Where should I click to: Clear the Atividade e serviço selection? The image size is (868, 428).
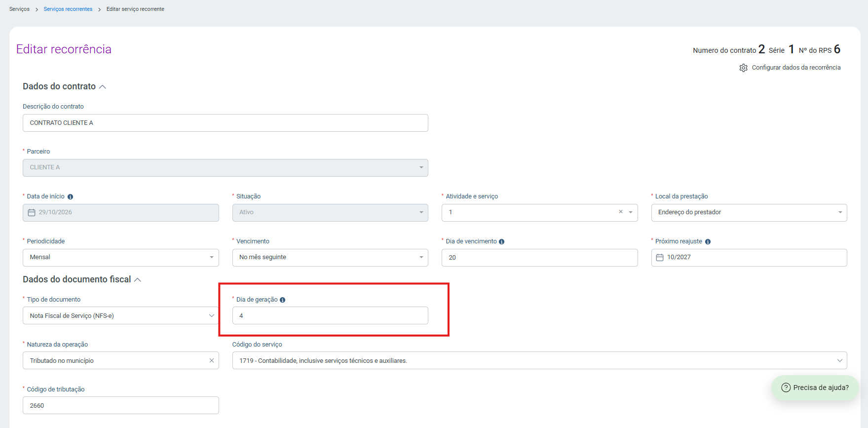[621, 212]
